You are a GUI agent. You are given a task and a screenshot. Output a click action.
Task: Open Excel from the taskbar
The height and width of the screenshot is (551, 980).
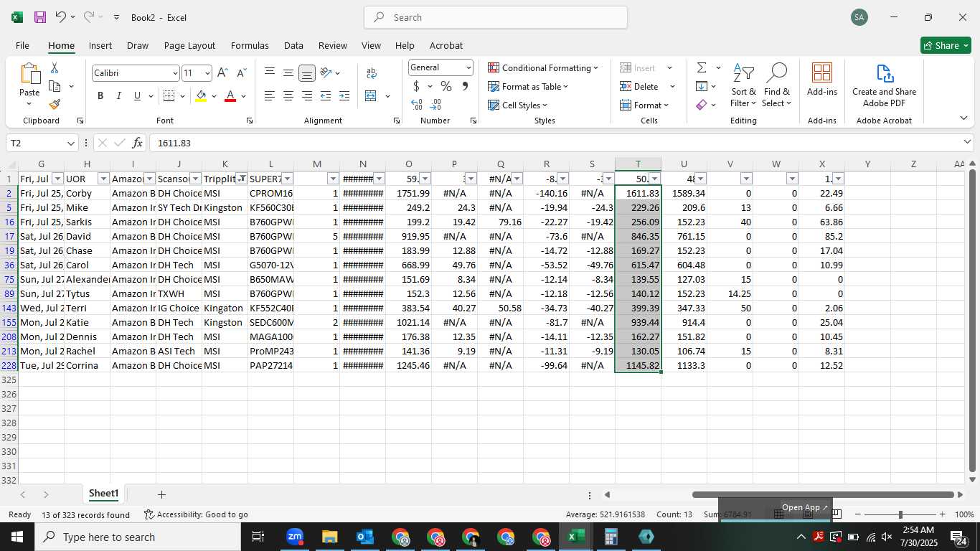pyautogui.click(x=576, y=537)
